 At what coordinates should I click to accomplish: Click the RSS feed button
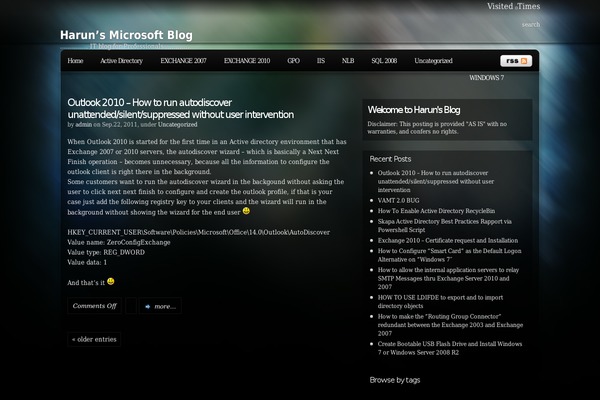click(x=516, y=61)
